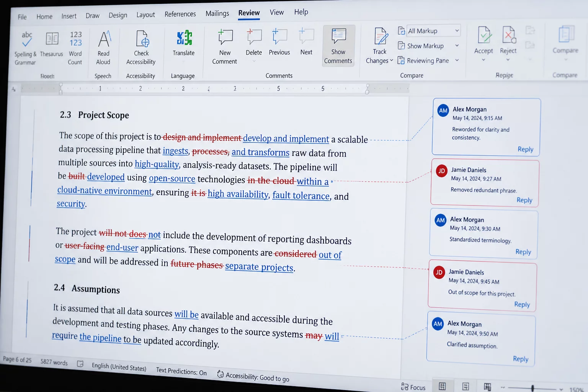Screen dimensions: 588x392
Task: Expand the Delete comment options arrow
Action: [254, 61]
